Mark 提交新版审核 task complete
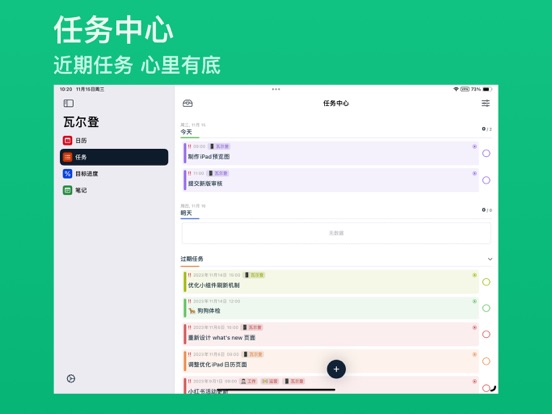The height and width of the screenshot is (414, 552). click(x=486, y=180)
